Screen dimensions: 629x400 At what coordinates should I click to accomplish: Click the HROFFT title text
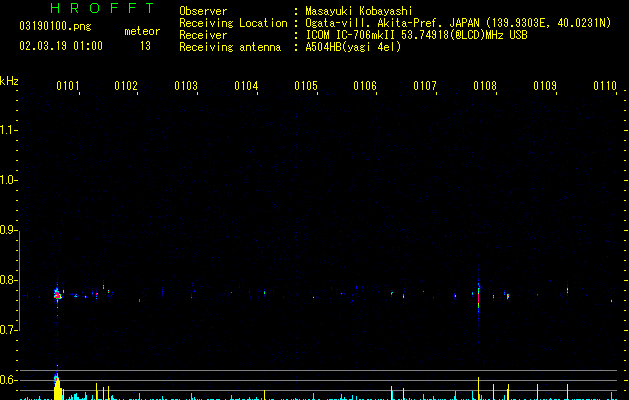click(x=102, y=8)
